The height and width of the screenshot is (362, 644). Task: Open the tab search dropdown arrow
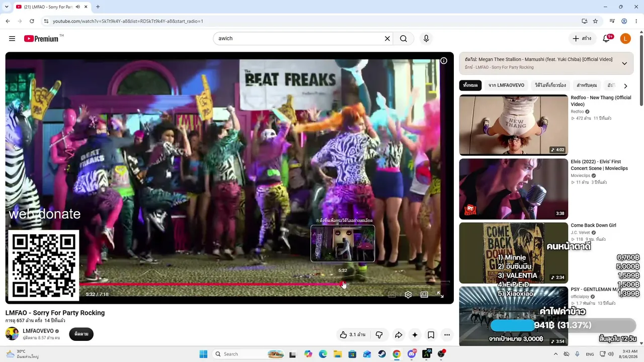point(7,7)
